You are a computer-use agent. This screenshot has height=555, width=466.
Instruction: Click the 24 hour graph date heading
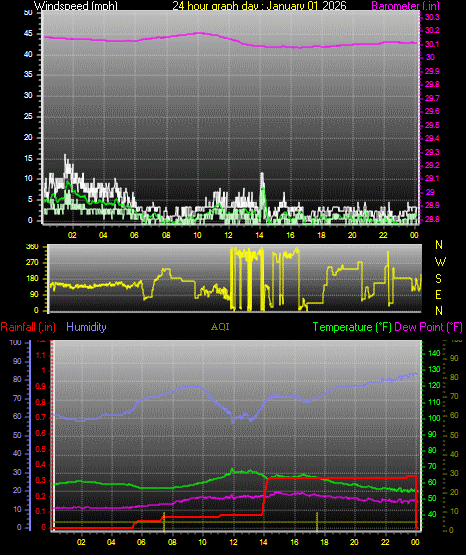click(x=259, y=6)
